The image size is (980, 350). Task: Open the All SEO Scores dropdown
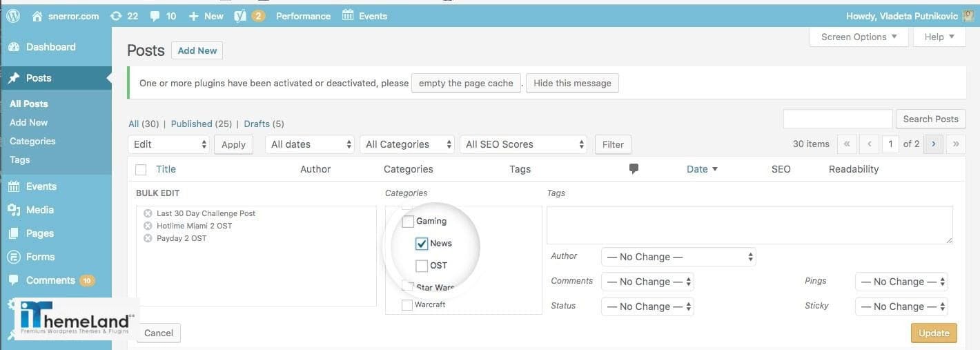coord(523,144)
